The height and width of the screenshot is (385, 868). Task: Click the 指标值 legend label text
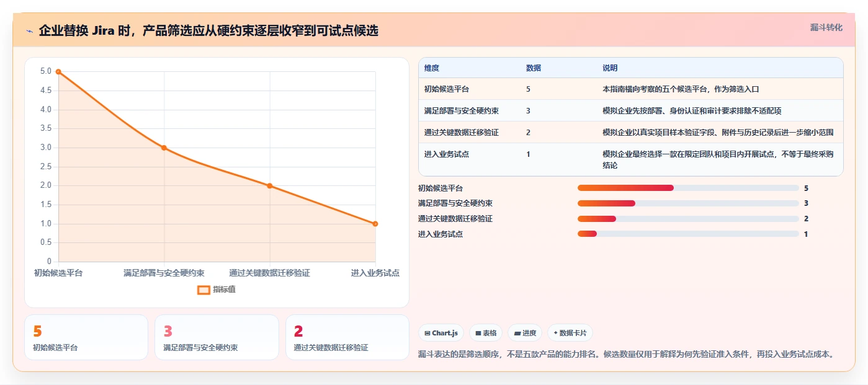(x=224, y=290)
